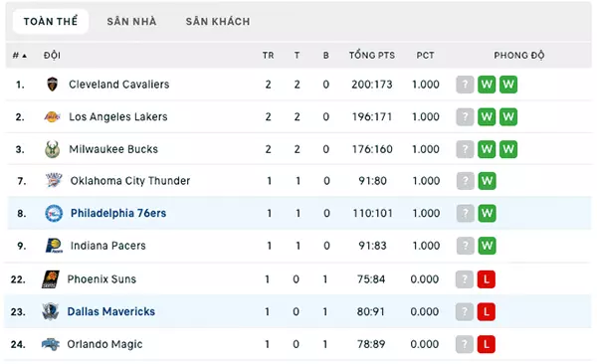Screen dimensions: 597x364
Task: Select the TOÀN THỂ tab
Action: coord(51,21)
